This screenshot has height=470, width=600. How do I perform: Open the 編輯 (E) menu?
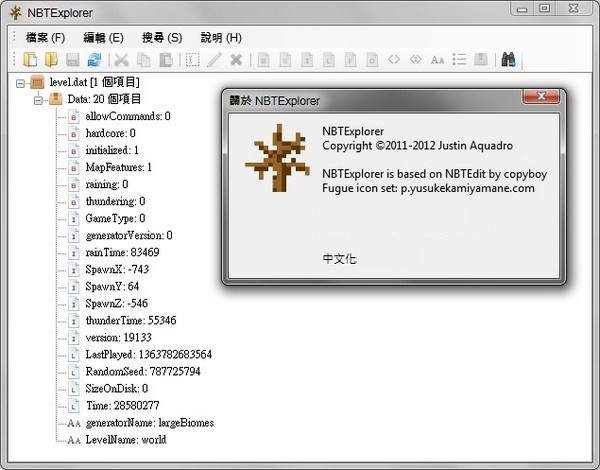point(103,37)
